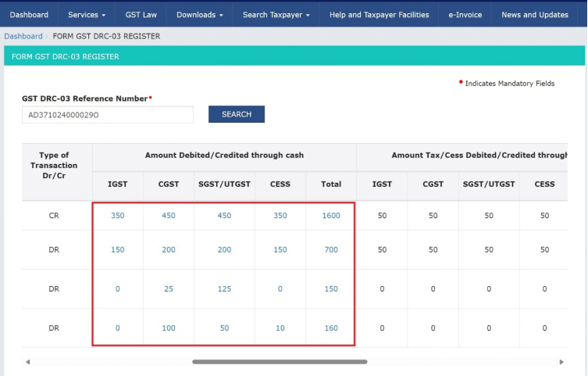
Task: Click the SEARCH button
Action: [237, 114]
